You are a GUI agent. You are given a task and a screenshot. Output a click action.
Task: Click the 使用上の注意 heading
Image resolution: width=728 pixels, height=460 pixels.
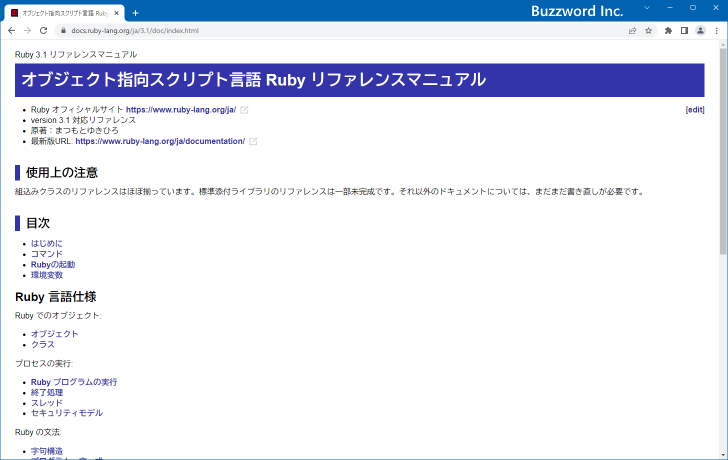[62, 173]
